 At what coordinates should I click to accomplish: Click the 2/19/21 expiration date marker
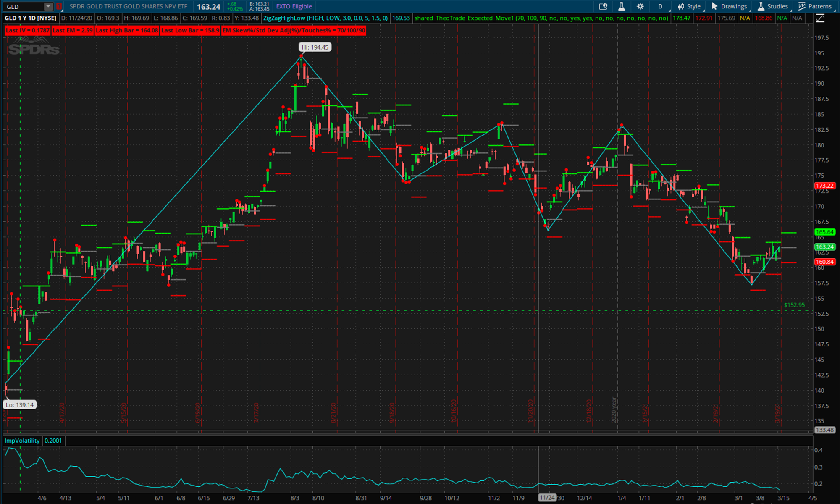(715, 413)
